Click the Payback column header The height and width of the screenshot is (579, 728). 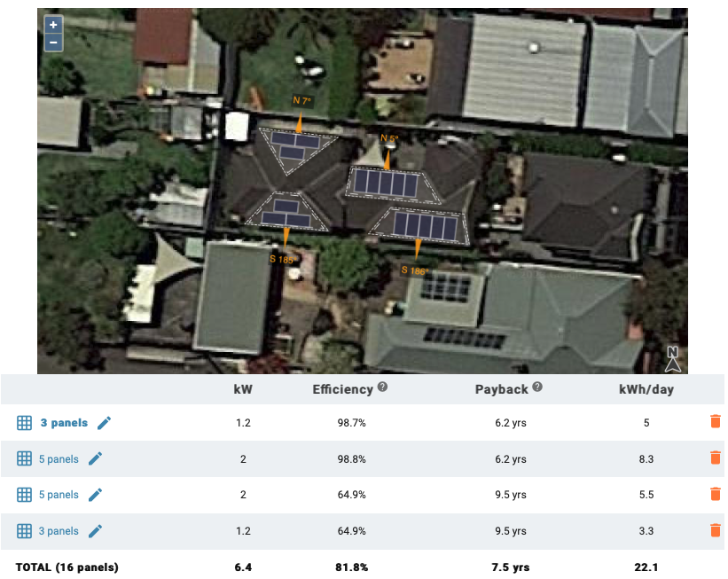point(501,389)
